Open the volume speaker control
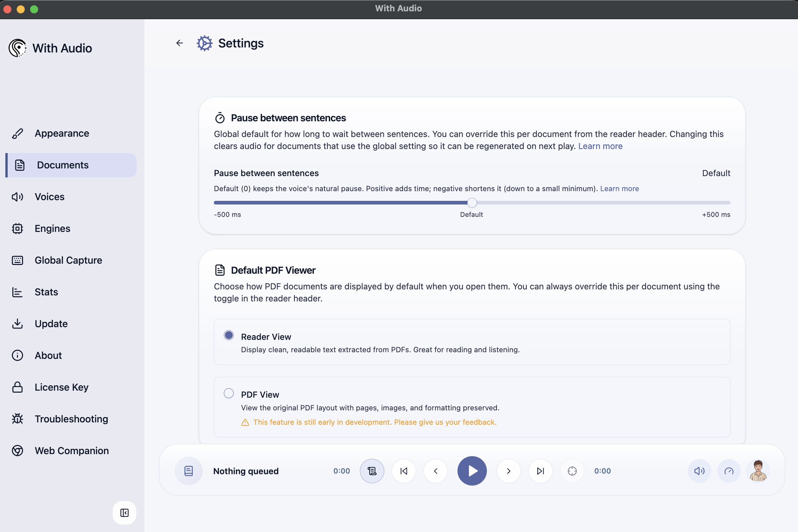The width and height of the screenshot is (798, 532). point(700,471)
